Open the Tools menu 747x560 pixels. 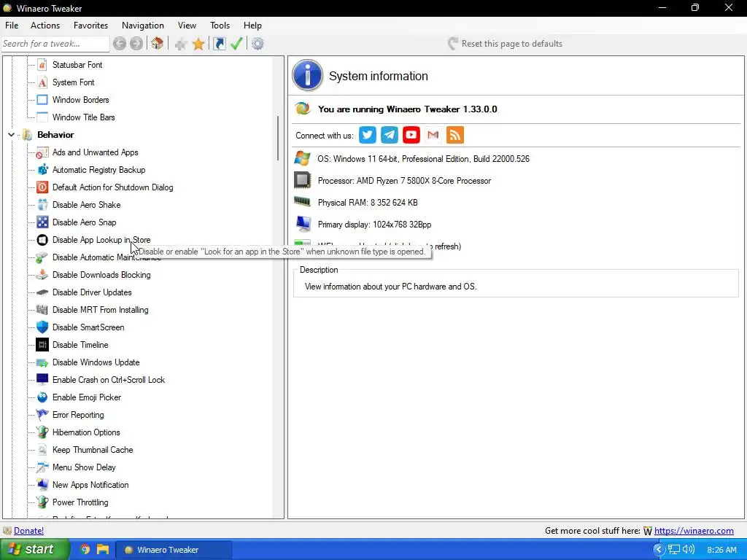pyautogui.click(x=220, y=26)
